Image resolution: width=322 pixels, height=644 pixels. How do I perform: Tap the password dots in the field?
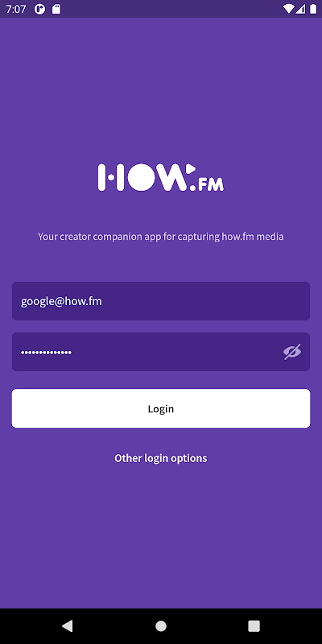pyautogui.click(x=47, y=352)
